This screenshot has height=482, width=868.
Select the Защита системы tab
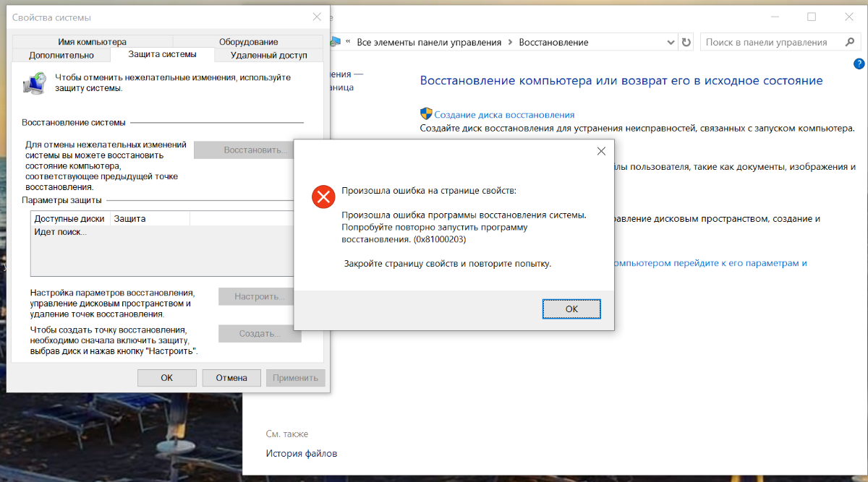coord(162,54)
